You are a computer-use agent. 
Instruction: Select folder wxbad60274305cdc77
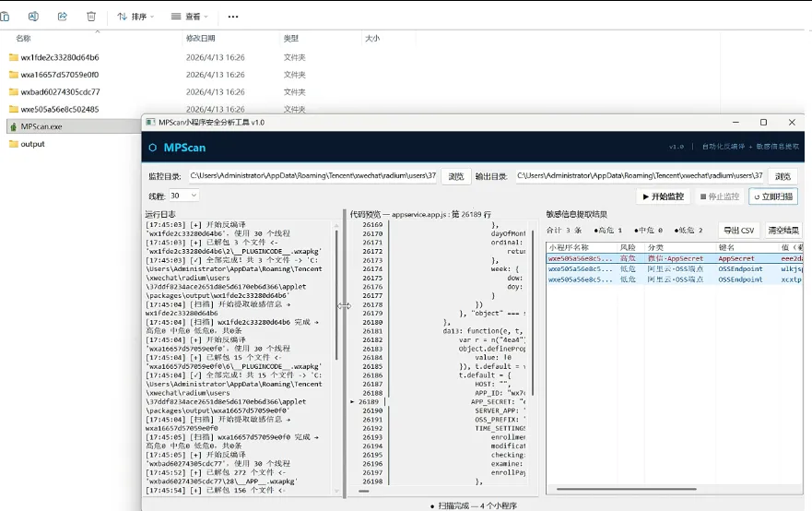(x=60, y=91)
